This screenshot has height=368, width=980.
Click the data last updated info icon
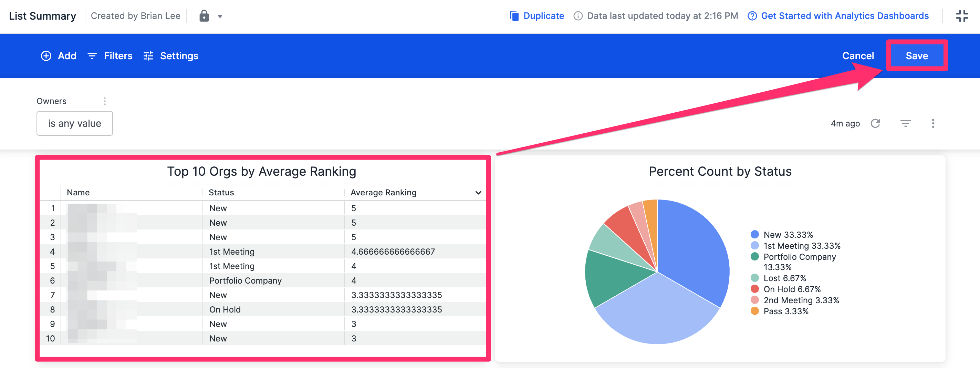pyautogui.click(x=577, y=16)
